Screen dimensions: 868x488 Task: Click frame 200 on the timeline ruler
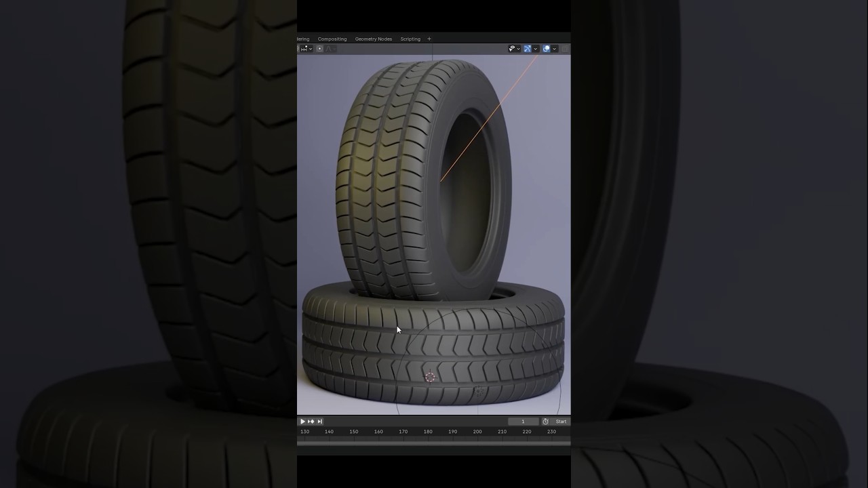(x=477, y=432)
